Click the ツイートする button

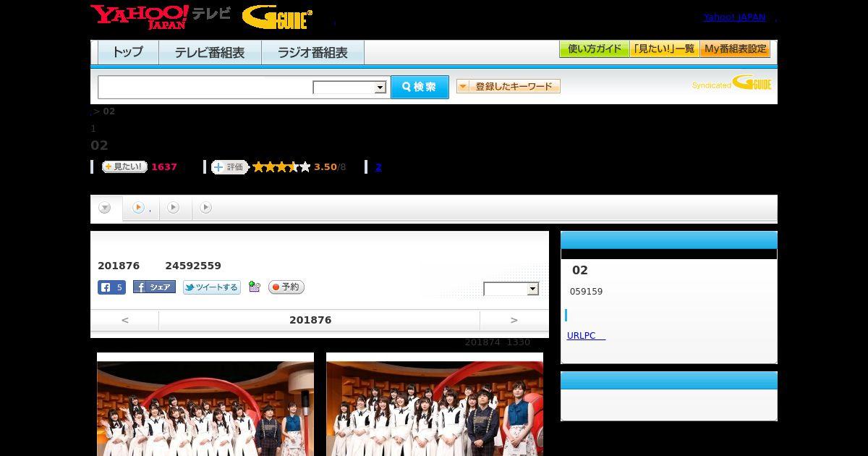pos(211,287)
